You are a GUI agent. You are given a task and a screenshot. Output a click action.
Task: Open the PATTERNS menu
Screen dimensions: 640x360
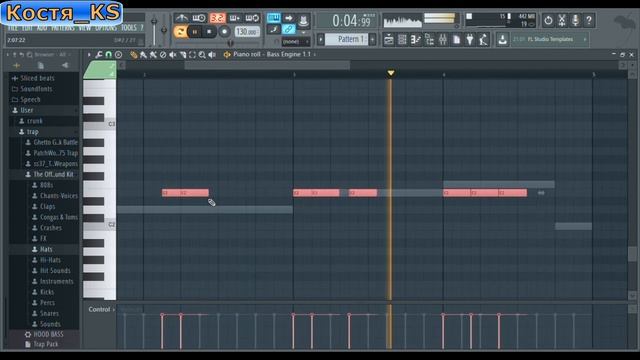point(63,28)
